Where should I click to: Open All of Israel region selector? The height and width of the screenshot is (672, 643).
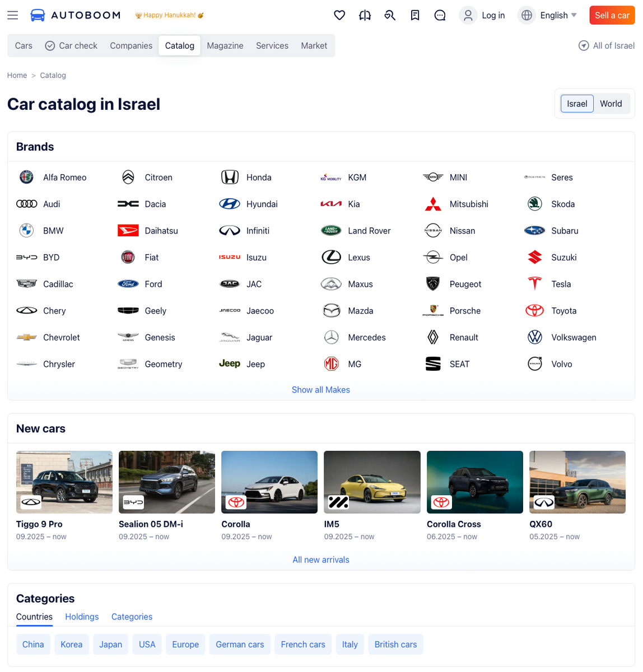pyautogui.click(x=607, y=45)
